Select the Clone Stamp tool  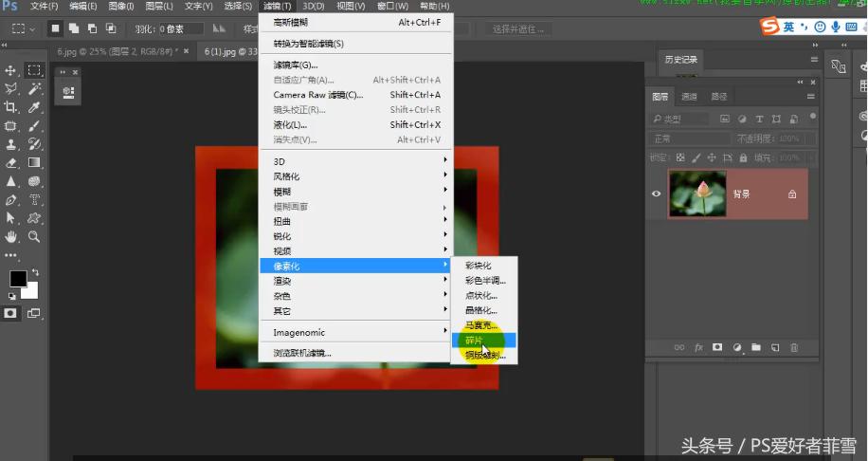pyautogui.click(x=10, y=144)
